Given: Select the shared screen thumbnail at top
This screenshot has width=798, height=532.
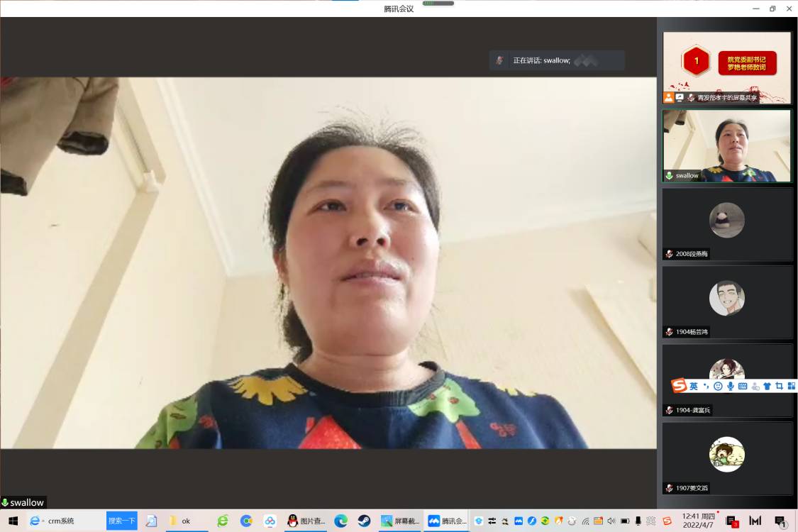Looking at the screenshot, I should point(727,67).
